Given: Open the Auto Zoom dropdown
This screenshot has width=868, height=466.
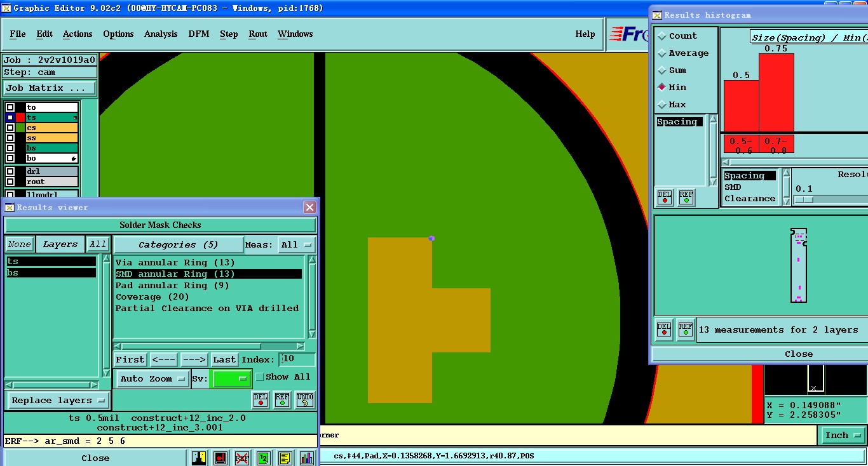Looking at the screenshot, I should (x=153, y=379).
